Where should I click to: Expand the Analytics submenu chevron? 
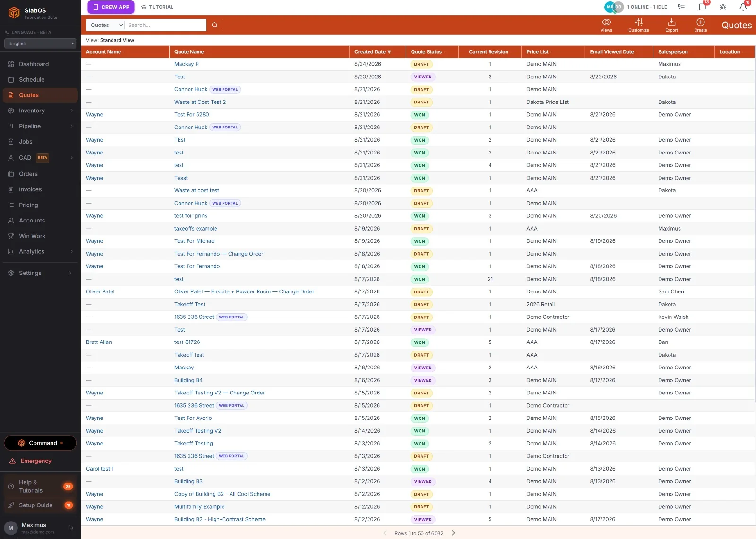pos(72,252)
